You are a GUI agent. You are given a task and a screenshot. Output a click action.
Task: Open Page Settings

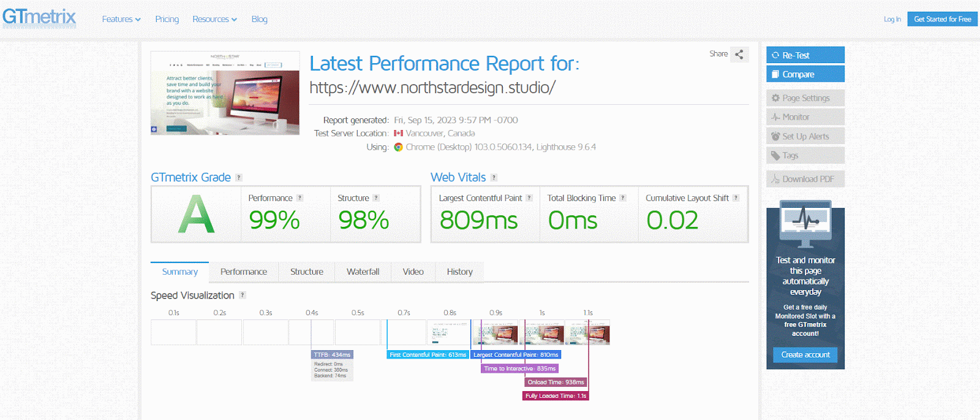tap(805, 98)
